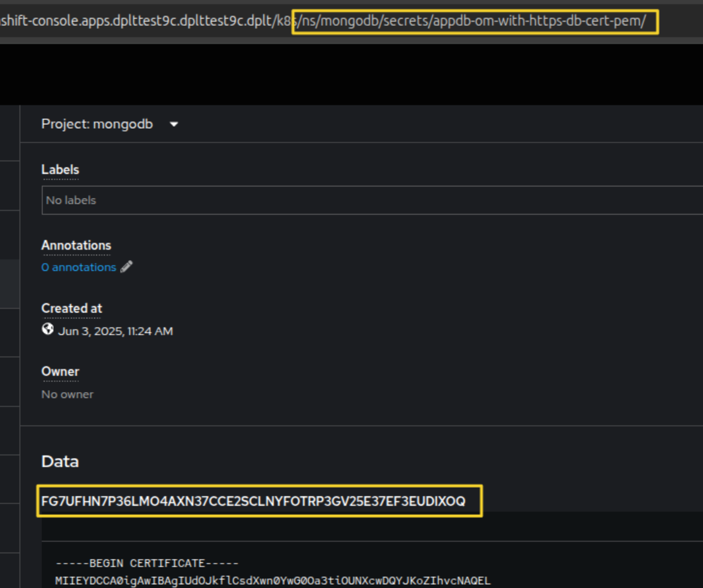Image resolution: width=703 pixels, height=588 pixels.
Task: Open the 0 annotations link
Action: tap(78, 267)
